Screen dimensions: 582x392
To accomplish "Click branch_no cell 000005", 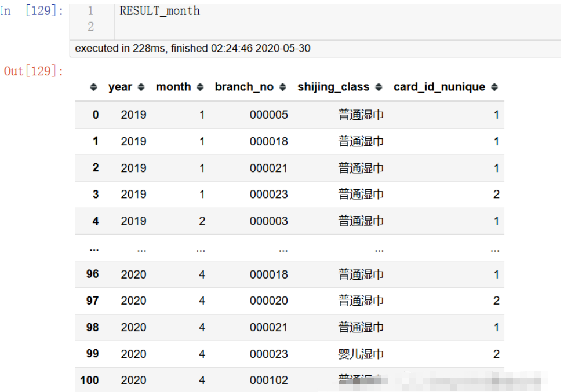I will coord(269,115).
